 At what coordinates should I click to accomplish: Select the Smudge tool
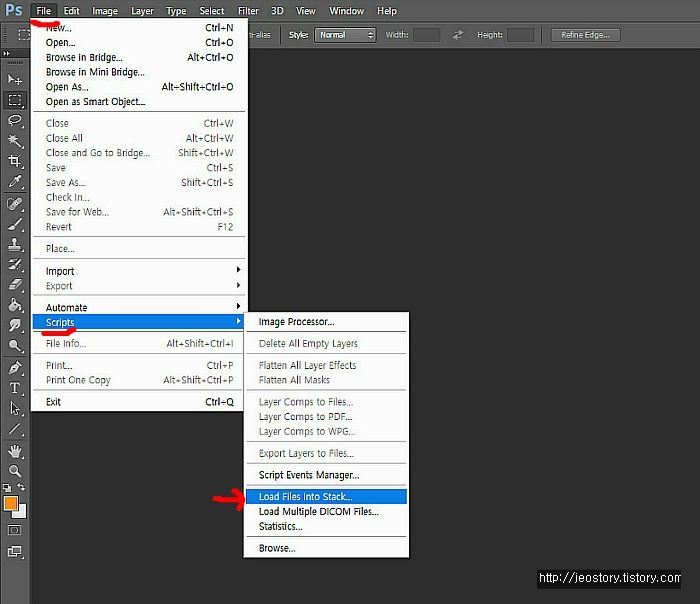point(15,325)
